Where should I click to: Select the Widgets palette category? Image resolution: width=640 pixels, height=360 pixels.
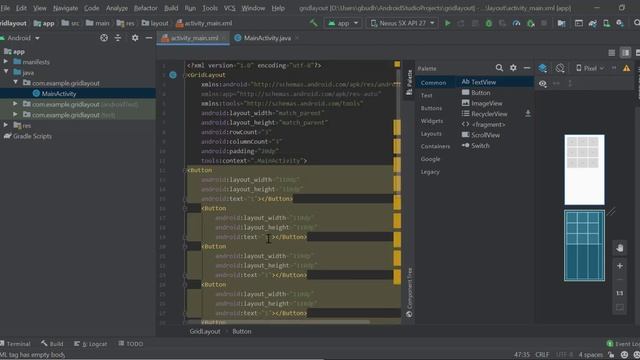[432, 121]
